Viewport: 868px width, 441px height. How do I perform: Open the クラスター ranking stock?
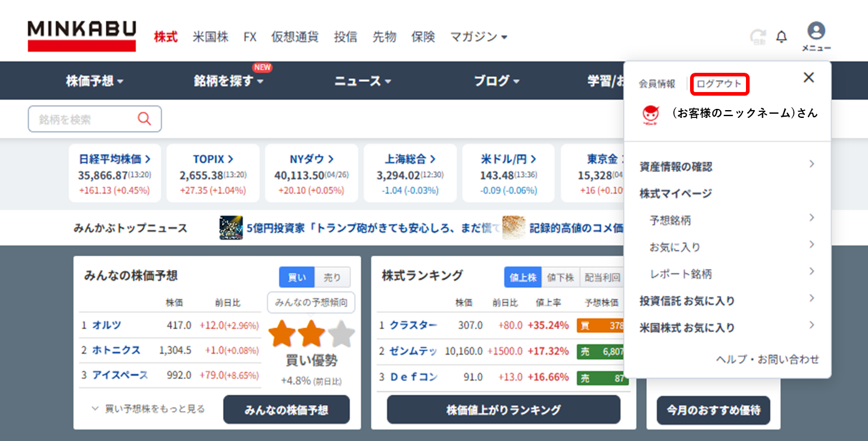[413, 325]
